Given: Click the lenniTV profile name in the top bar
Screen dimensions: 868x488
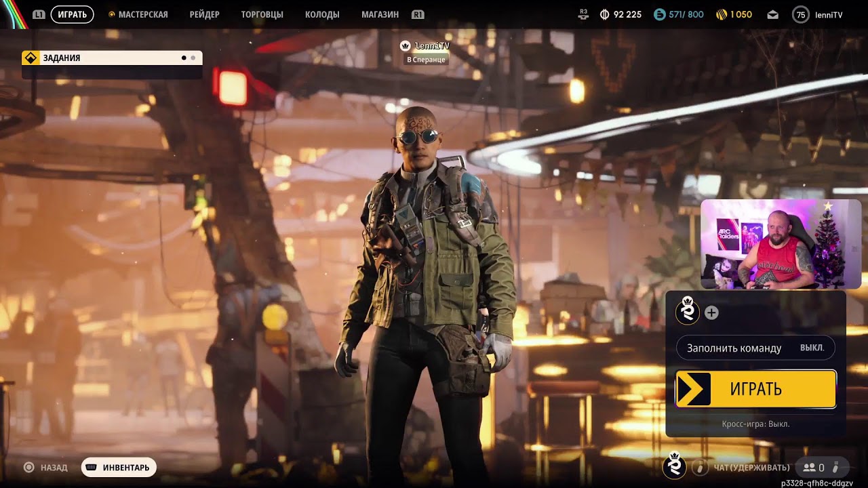Looking at the screenshot, I should coord(829,14).
